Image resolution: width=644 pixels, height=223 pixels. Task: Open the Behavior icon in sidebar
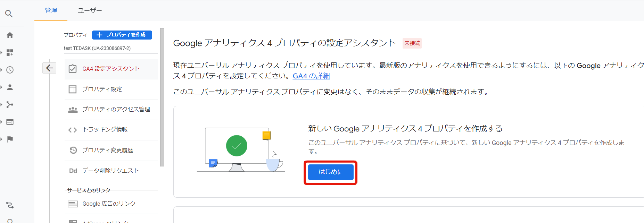10,122
